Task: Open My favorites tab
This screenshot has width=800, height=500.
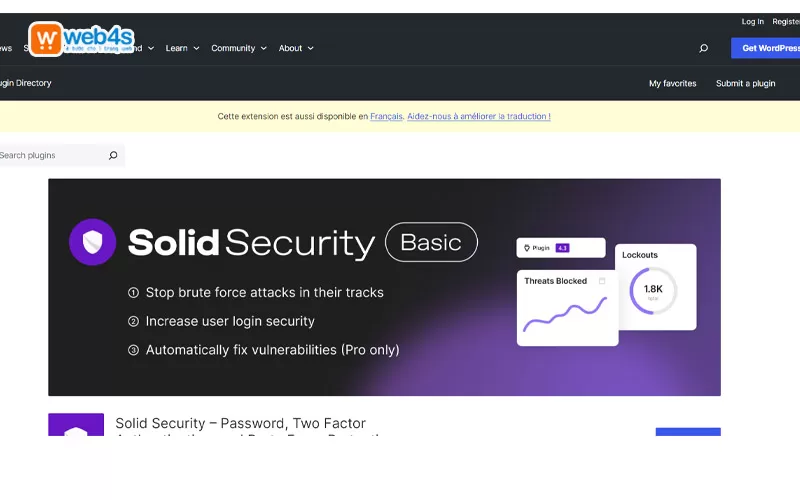Action: pyautogui.click(x=672, y=83)
